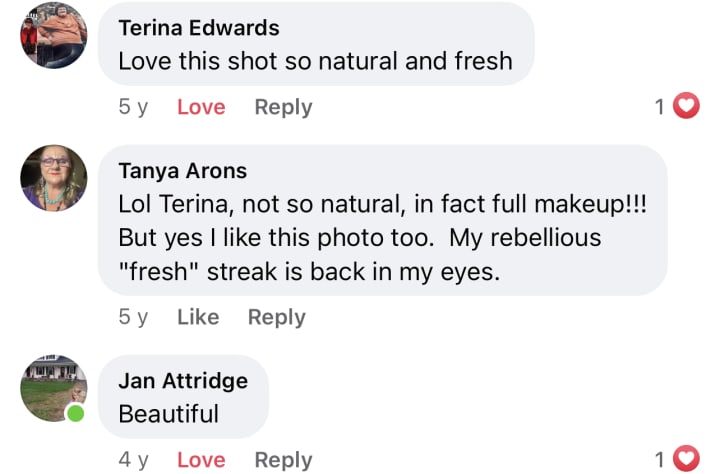Click the name Terina Edwards
This screenshot has height=474, width=720.
click(198, 28)
